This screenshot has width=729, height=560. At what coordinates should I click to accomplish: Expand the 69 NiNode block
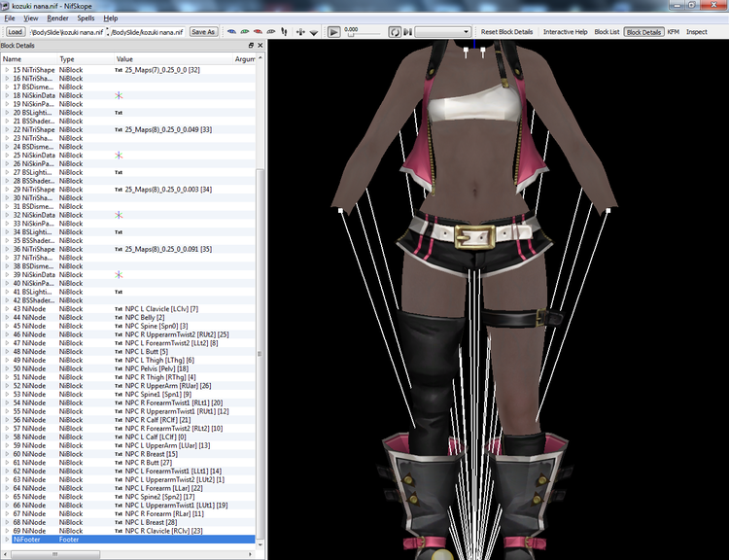pos(7,531)
